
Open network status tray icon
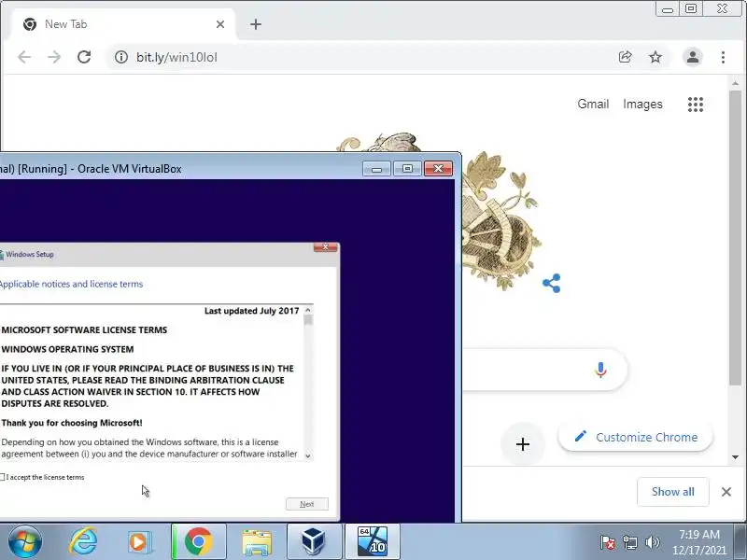tap(630, 542)
